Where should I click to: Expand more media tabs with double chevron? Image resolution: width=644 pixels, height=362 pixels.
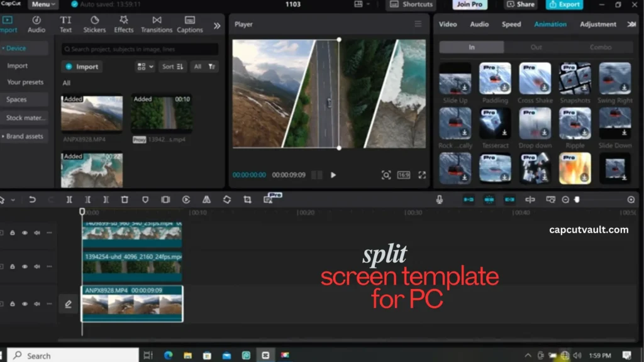pos(217,26)
